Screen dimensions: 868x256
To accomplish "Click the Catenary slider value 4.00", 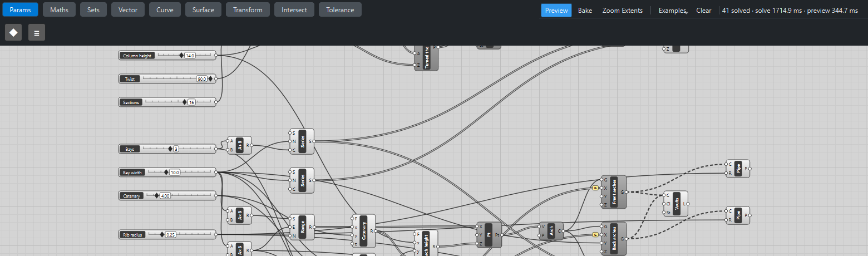I will [165, 196].
